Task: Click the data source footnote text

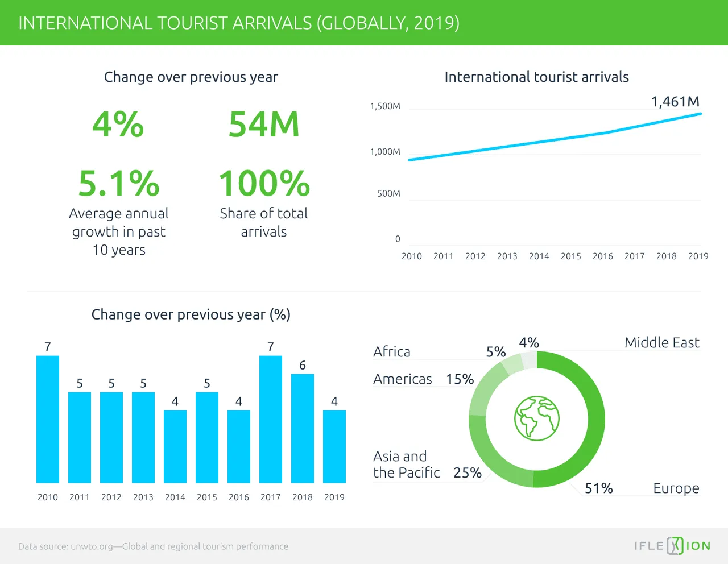Action: coord(153,546)
